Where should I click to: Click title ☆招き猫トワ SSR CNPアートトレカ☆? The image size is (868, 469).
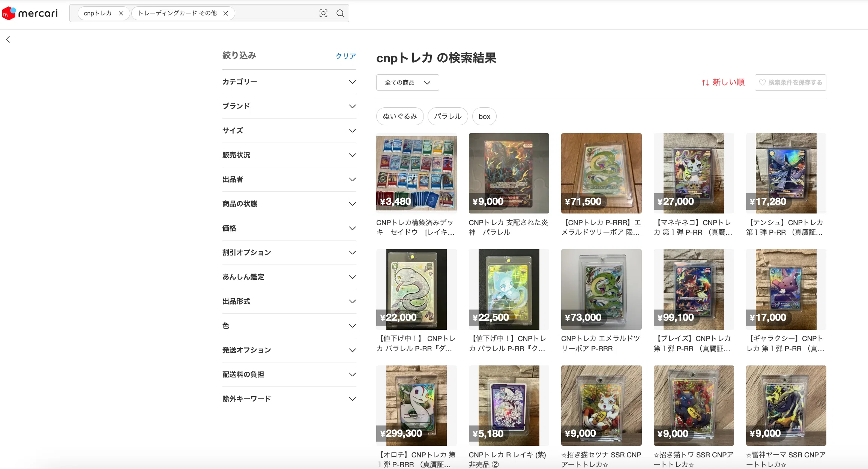[x=694, y=460]
